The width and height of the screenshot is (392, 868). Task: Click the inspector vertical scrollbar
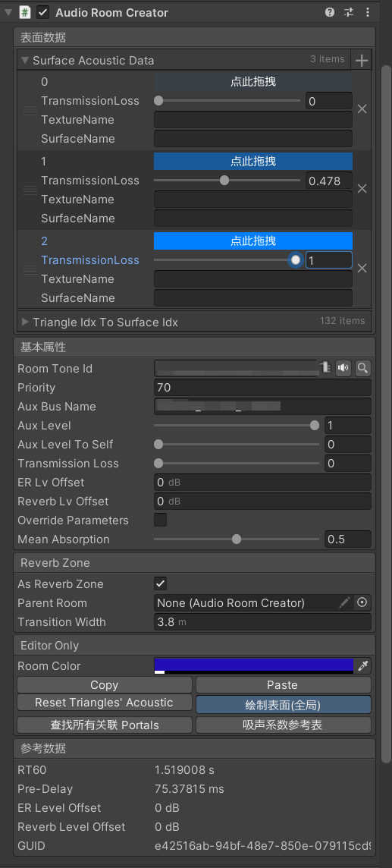(386, 415)
